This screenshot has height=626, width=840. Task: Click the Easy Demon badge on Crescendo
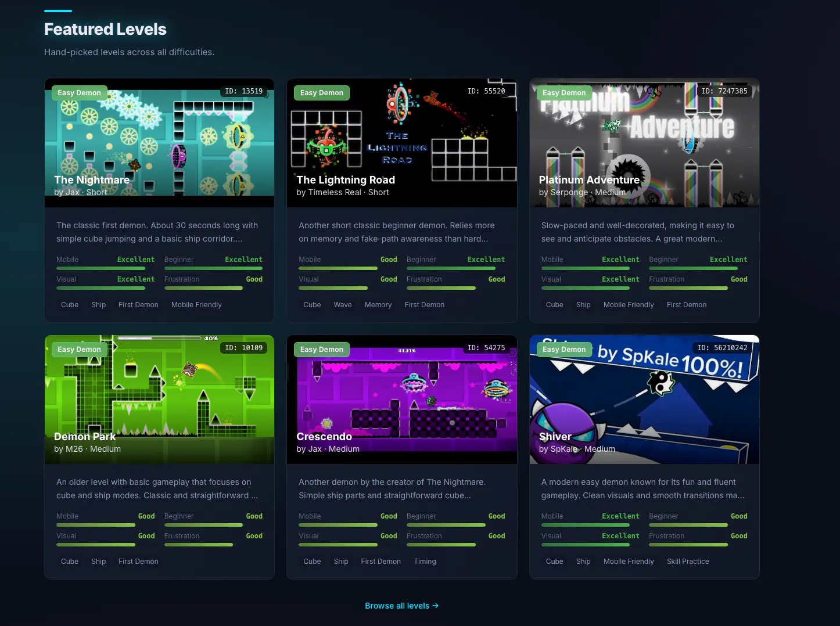322,350
